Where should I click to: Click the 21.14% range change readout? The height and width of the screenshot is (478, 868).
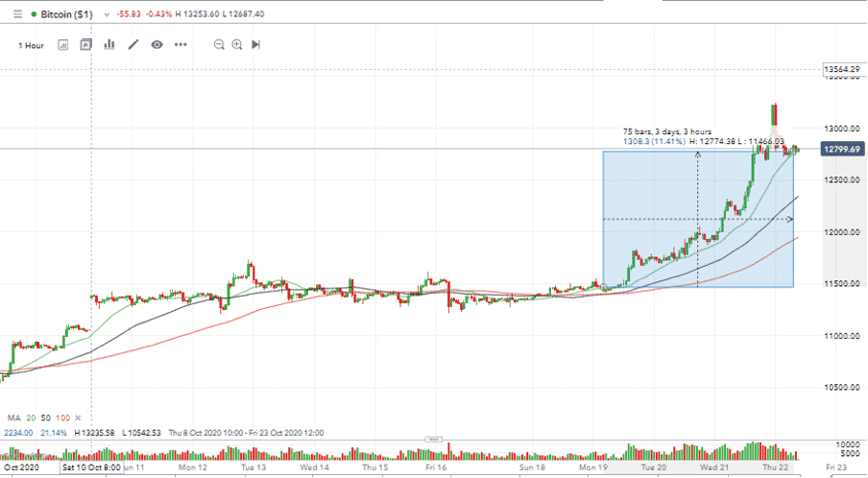53,433
